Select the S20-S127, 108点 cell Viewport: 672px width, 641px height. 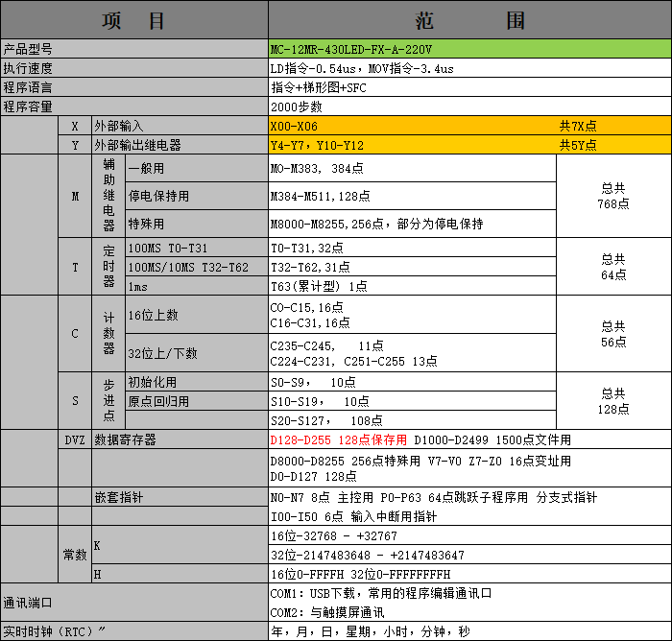412,420
